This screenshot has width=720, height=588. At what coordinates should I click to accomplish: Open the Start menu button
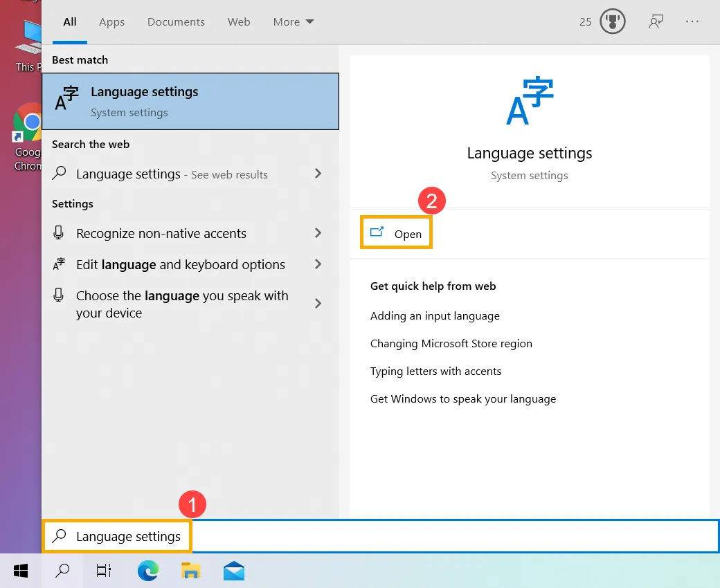coord(20,571)
